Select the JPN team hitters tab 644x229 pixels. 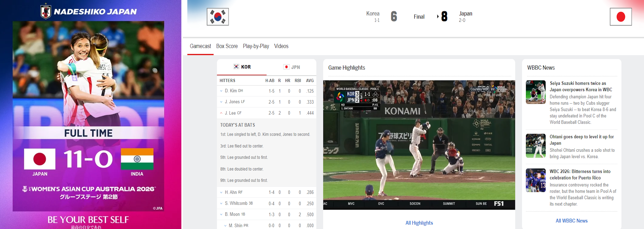pyautogui.click(x=292, y=67)
